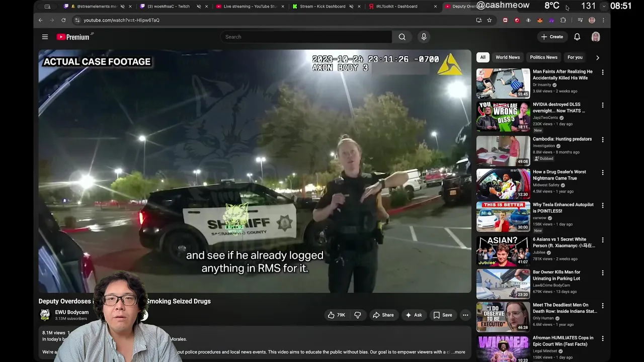Go to YouTube Premium home logo
The height and width of the screenshot is (362, 644).
pyautogui.click(x=74, y=37)
